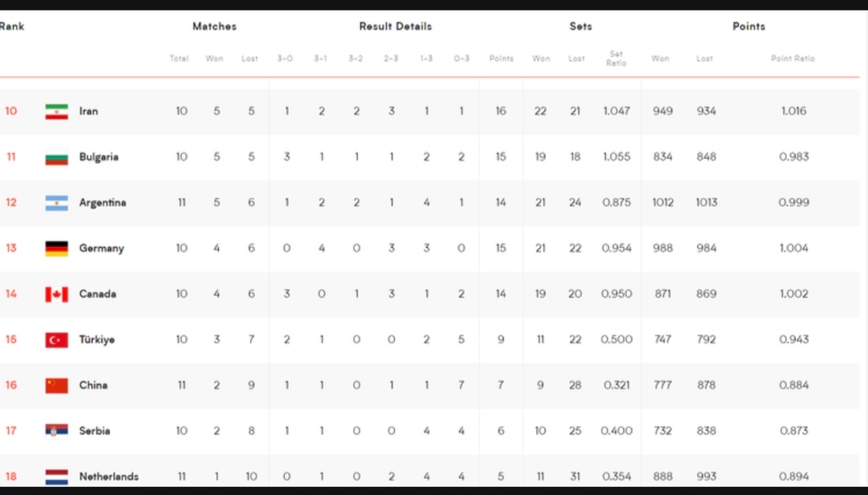Image resolution: width=868 pixels, height=495 pixels.
Task: Click the Argentina flag icon
Action: (56, 203)
